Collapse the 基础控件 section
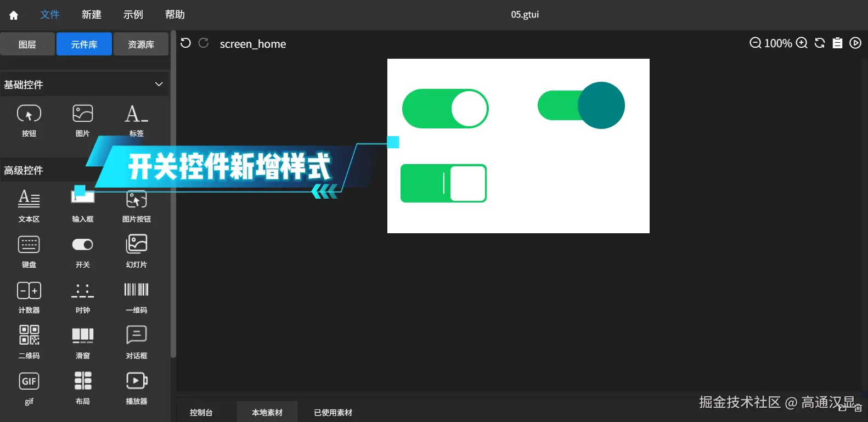This screenshot has height=422, width=868. [x=159, y=84]
